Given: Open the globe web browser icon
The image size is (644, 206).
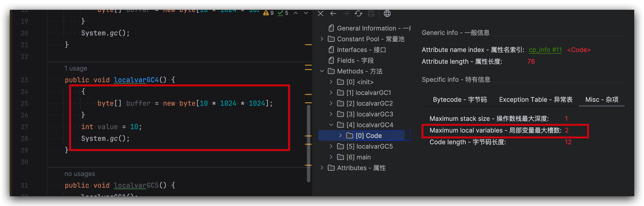Looking at the screenshot, I should (x=387, y=13).
